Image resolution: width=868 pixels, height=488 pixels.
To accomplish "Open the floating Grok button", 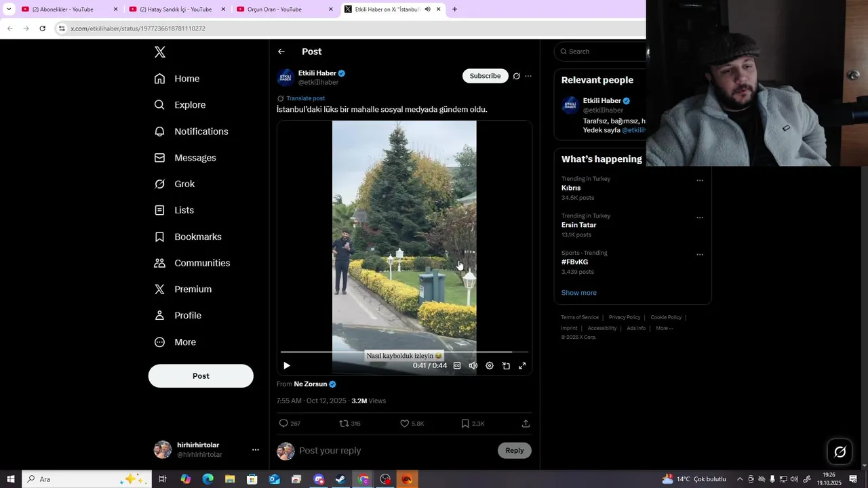I will [840, 452].
